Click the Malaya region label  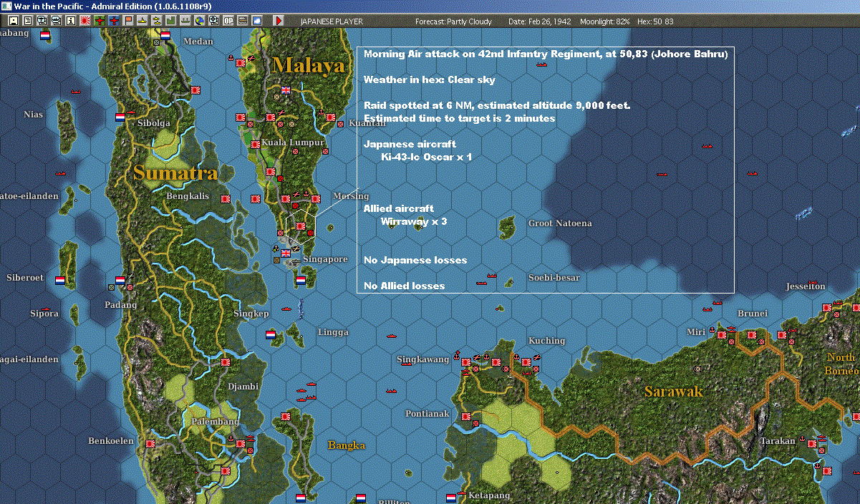click(x=309, y=66)
